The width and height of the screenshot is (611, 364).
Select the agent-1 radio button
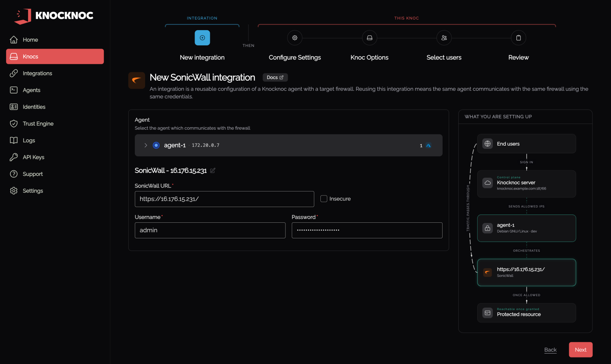coord(156,145)
